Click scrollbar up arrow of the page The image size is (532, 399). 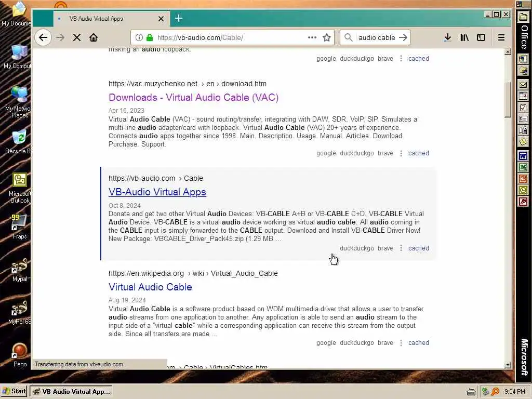point(508,52)
